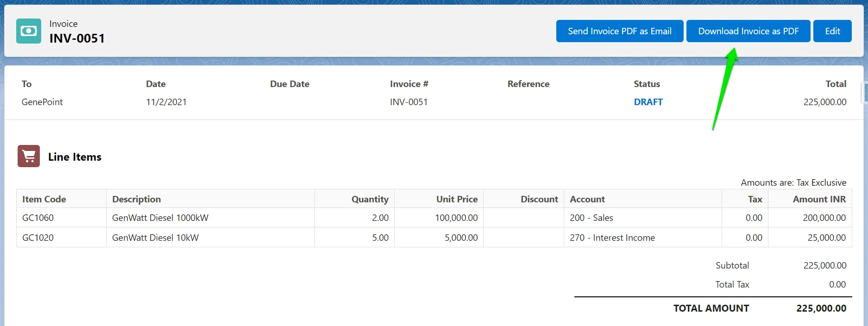Click GenWatt Diesel 1000kW description
Viewport: 868px width, 326px height.
pos(160,218)
